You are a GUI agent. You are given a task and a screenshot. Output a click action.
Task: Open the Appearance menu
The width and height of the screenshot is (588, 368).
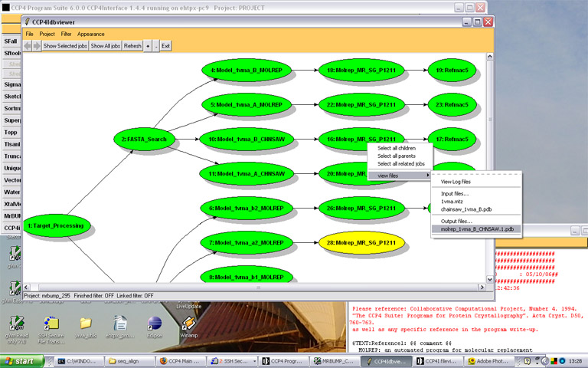pos(91,34)
